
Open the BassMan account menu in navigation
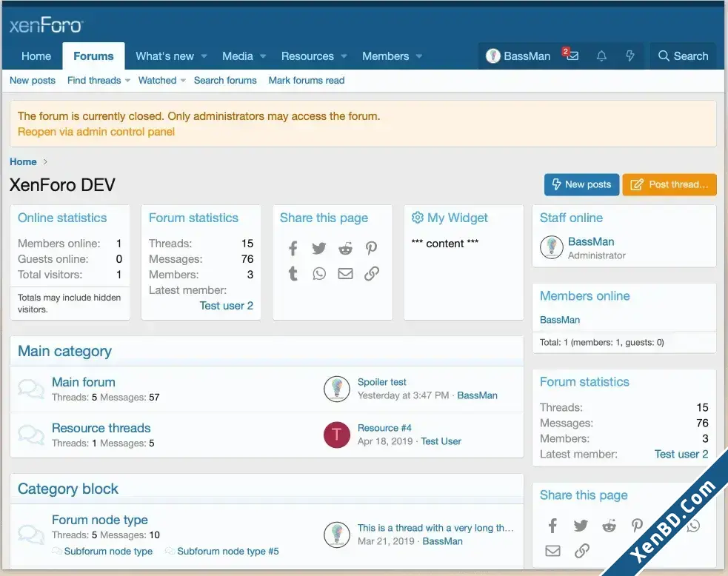point(518,56)
